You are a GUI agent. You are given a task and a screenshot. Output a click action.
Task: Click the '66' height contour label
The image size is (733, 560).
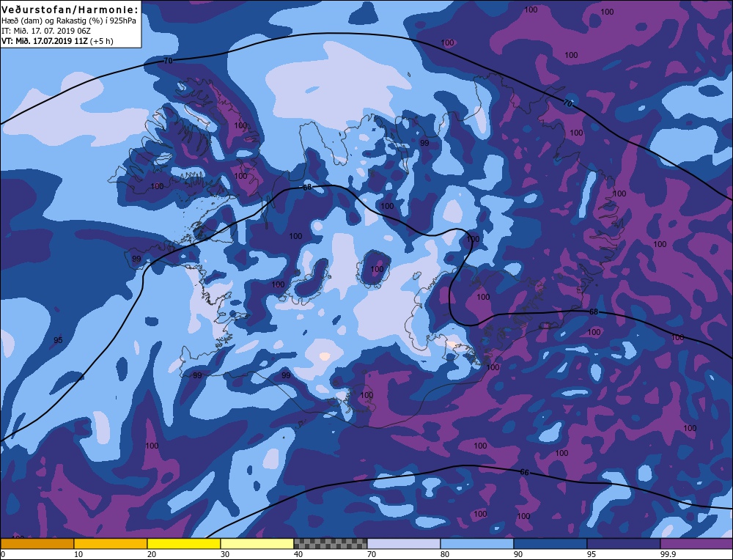525,473
